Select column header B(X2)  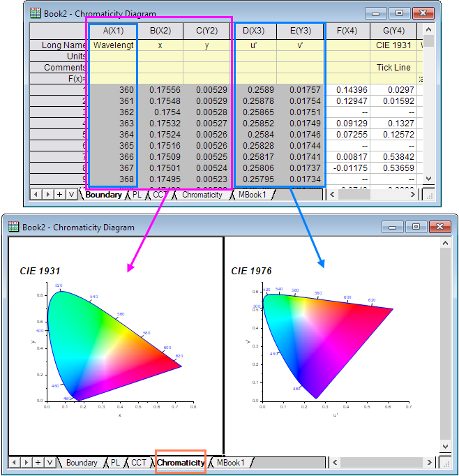click(160, 31)
